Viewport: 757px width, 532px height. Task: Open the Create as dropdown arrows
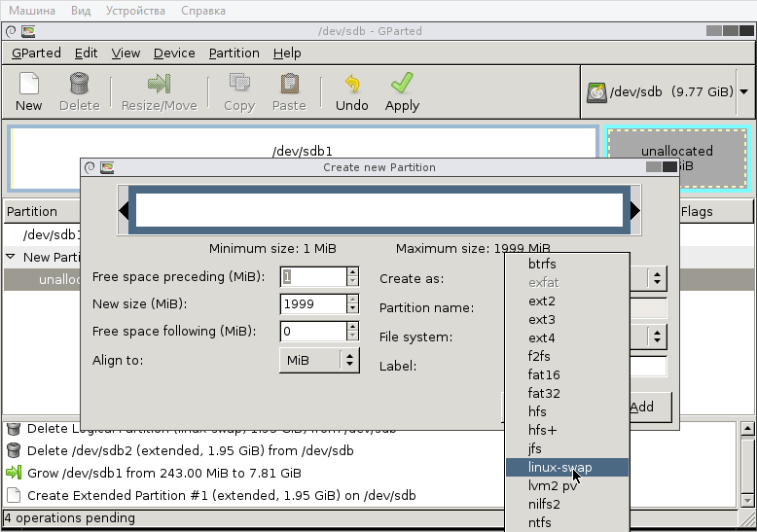657,278
